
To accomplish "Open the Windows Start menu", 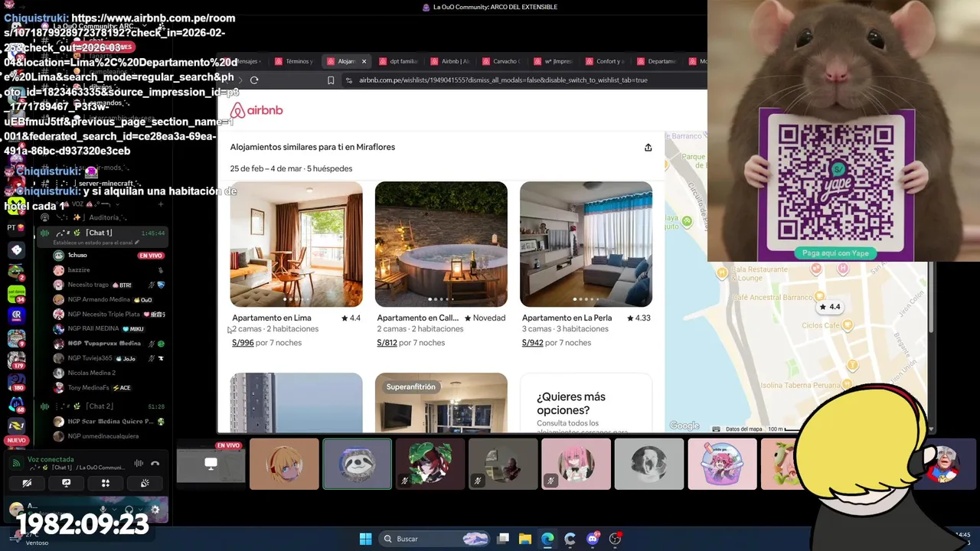I will click(x=365, y=539).
